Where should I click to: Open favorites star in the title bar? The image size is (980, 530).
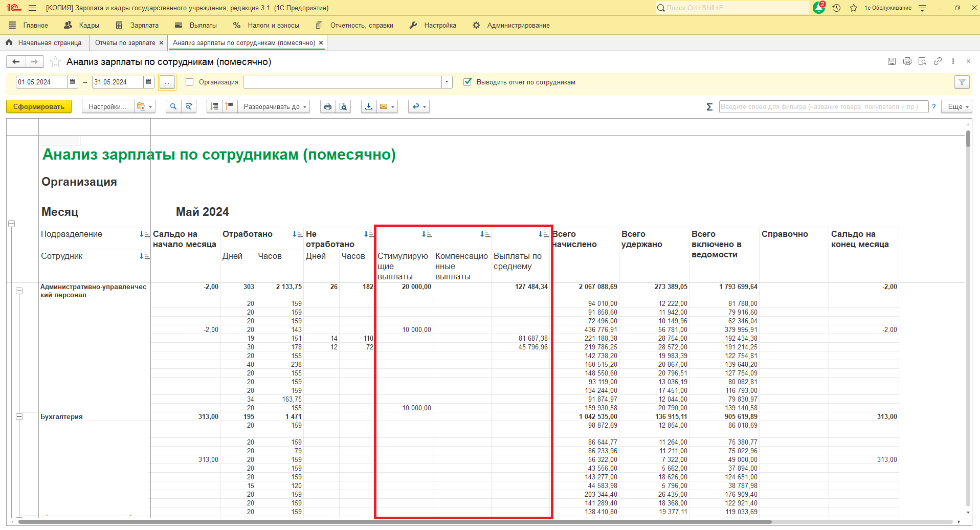point(854,8)
